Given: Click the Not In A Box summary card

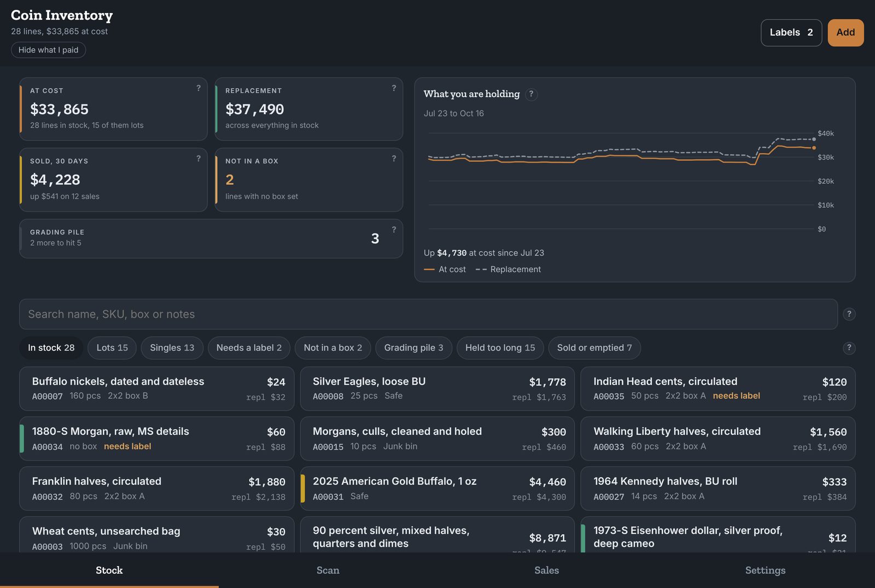Looking at the screenshot, I should (x=309, y=180).
